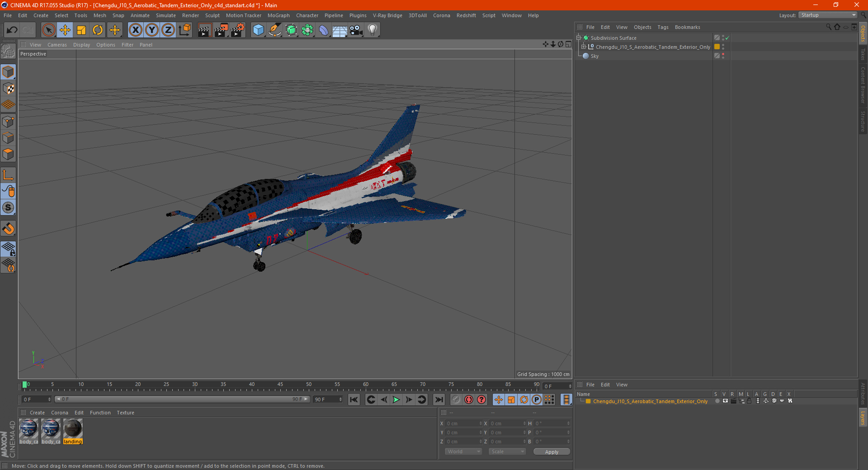Viewport: 868px width, 470px height.
Task: Toggle Sky visibility dots
Action: point(723,56)
